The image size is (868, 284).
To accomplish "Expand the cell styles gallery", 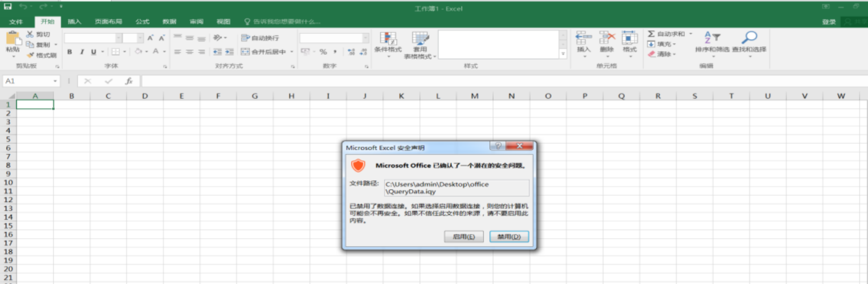I will (x=563, y=54).
